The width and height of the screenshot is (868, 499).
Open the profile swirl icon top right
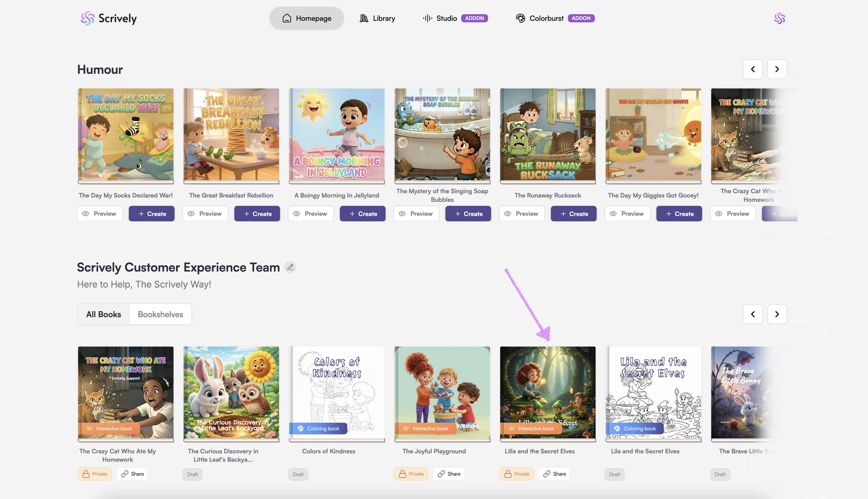[x=779, y=18]
